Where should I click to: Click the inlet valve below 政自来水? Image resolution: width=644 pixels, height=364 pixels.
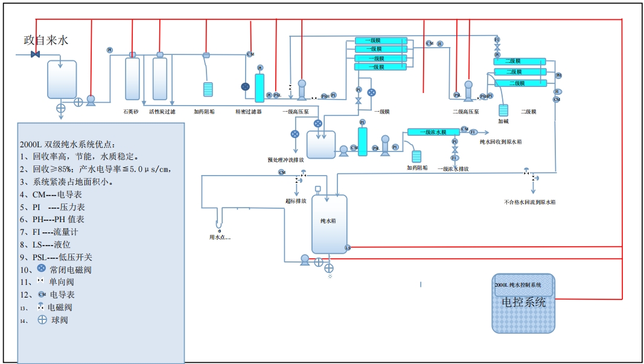tap(35, 55)
